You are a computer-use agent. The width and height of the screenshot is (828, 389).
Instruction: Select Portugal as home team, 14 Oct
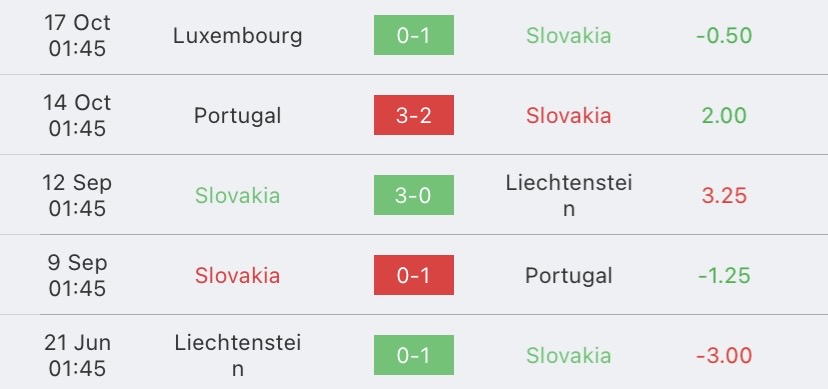pos(238,116)
